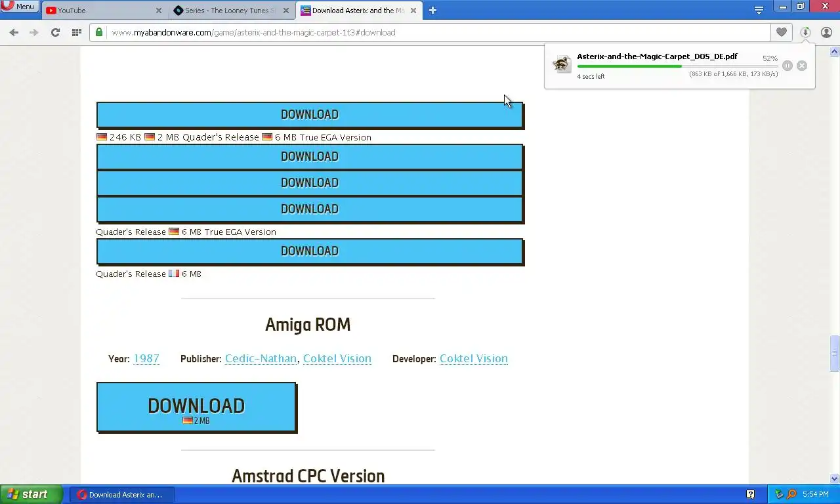Go forward to next page
The image size is (840, 504).
tap(34, 32)
